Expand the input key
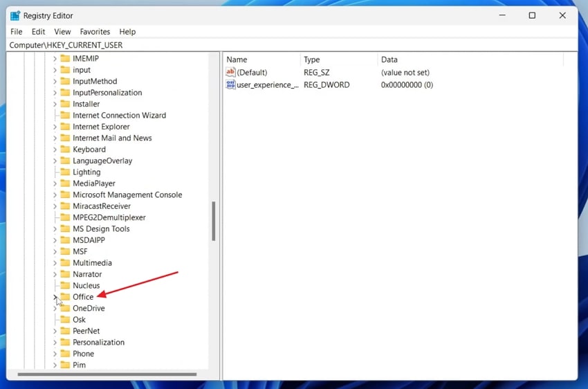The height and width of the screenshot is (389, 588). (x=55, y=70)
